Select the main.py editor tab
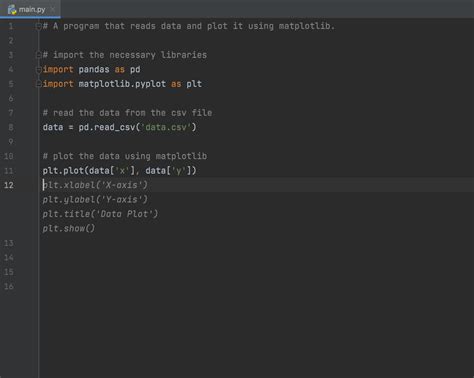 30,9
